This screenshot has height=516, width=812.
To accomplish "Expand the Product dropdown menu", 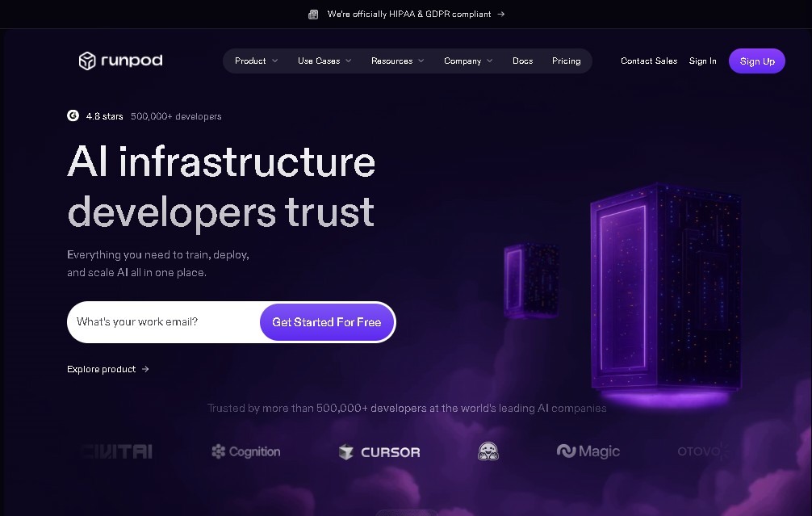I will point(257,61).
